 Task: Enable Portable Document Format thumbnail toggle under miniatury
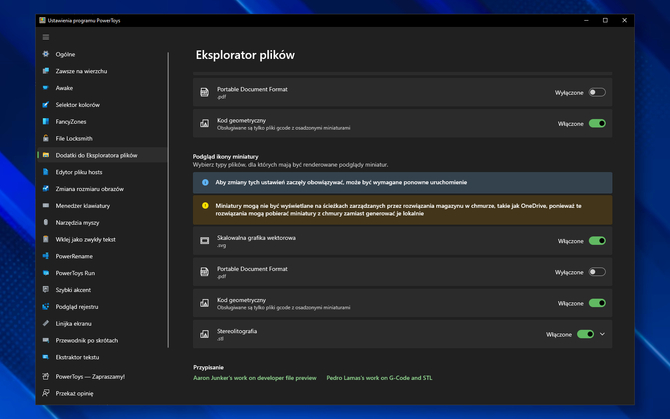pyautogui.click(x=597, y=272)
